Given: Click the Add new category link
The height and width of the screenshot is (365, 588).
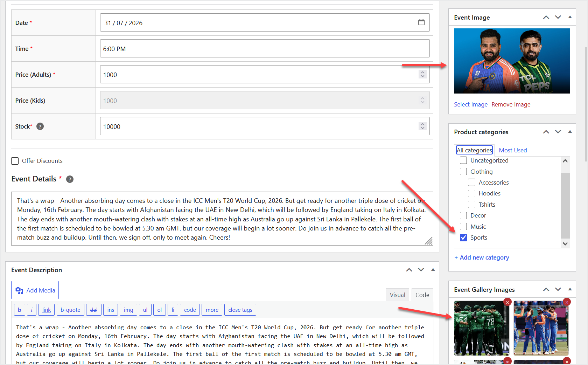Looking at the screenshot, I should point(482,257).
